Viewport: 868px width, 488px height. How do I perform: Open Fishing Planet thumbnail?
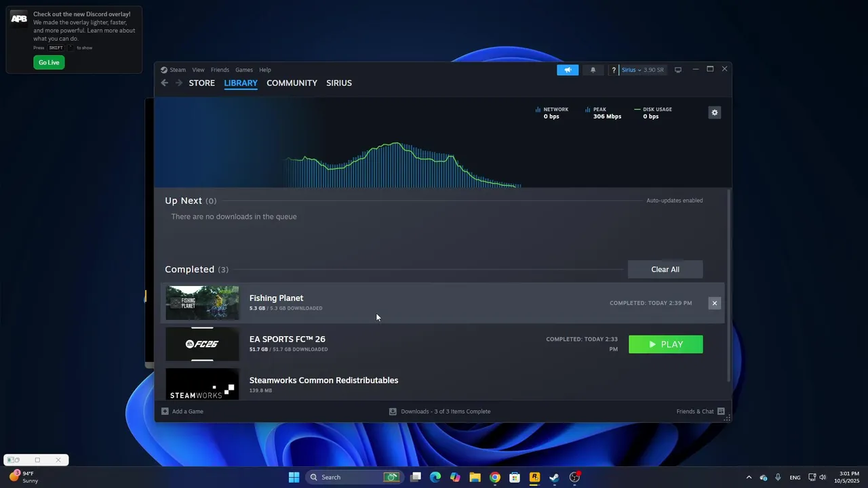point(202,303)
